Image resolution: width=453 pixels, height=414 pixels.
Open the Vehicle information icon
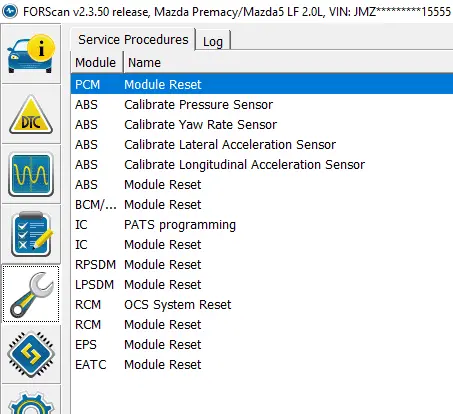[x=31, y=54]
